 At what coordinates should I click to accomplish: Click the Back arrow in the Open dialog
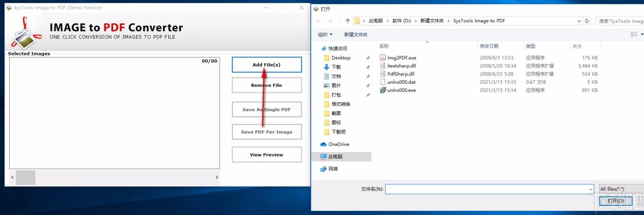319,21
